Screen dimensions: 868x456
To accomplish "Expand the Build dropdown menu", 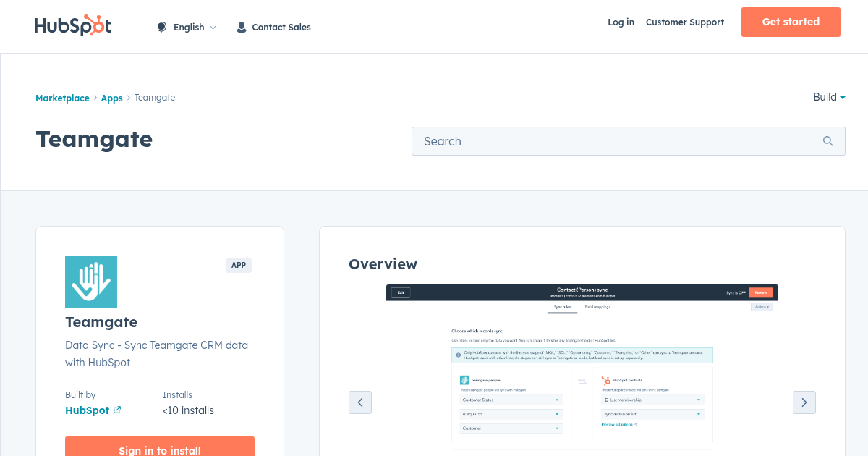I will 829,97.
